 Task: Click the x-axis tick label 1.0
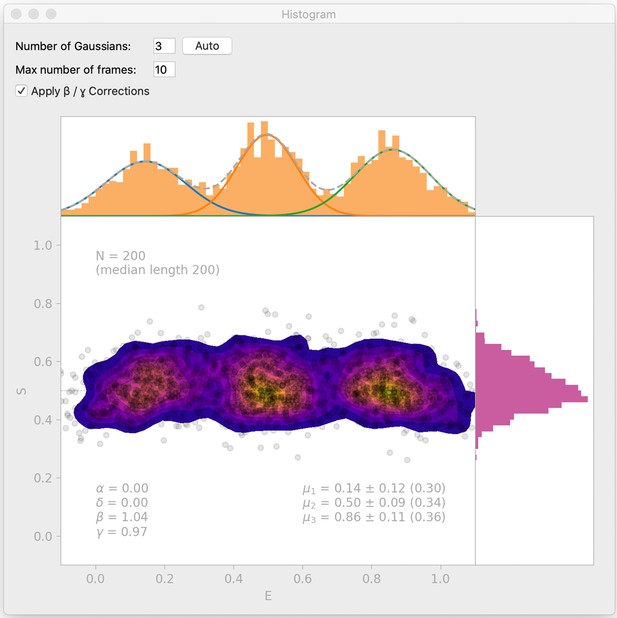tap(440, 579)
